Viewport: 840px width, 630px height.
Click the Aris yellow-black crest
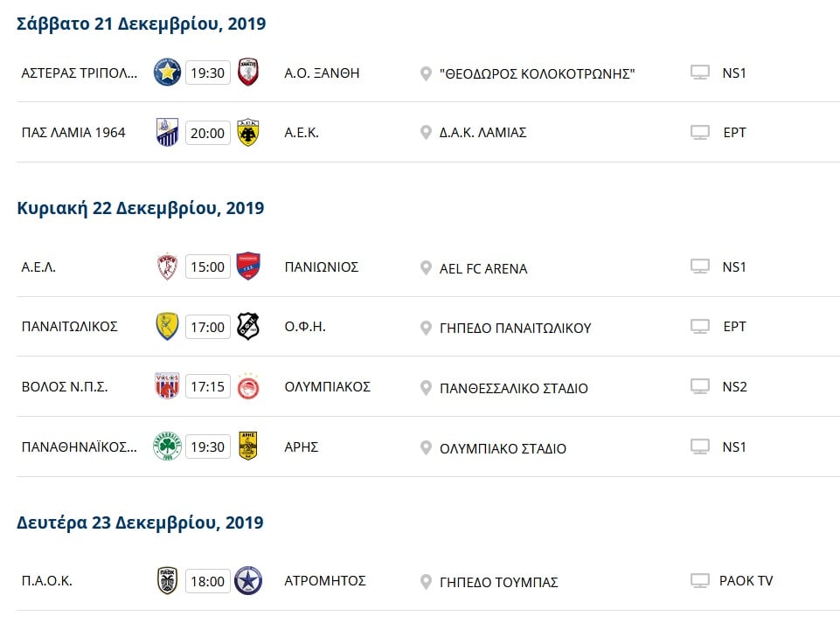248,447
